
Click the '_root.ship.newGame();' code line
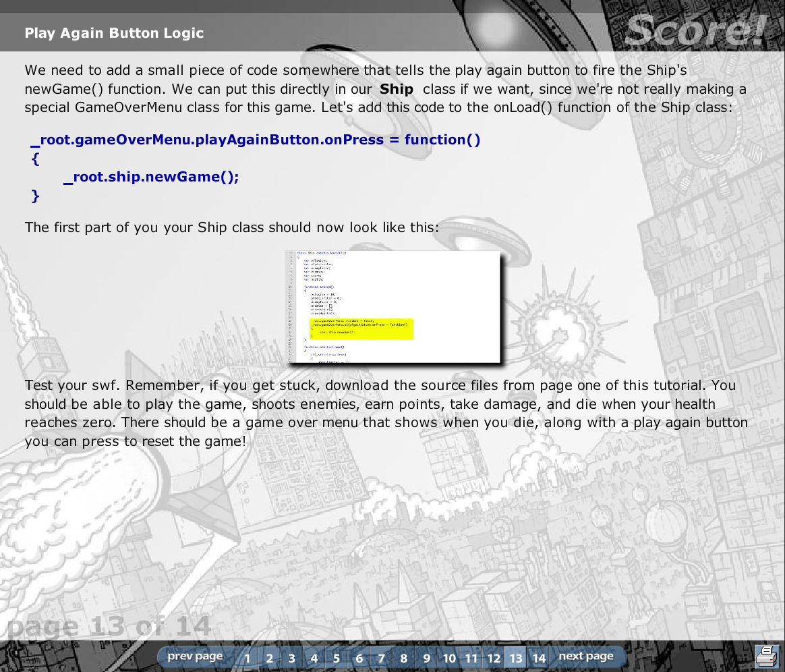151,177
